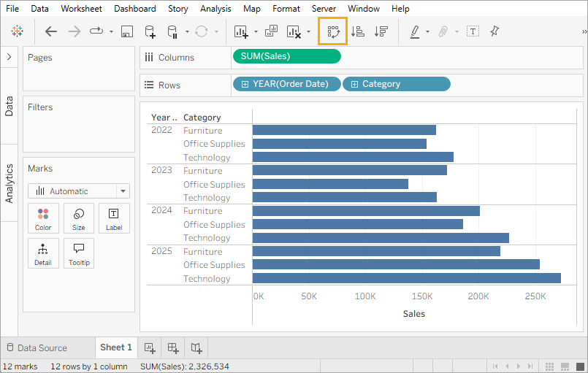Click the Clear Sheet toolbar icon
The image size is (588, 373).
pyautogui.click(x=294, y=31)
